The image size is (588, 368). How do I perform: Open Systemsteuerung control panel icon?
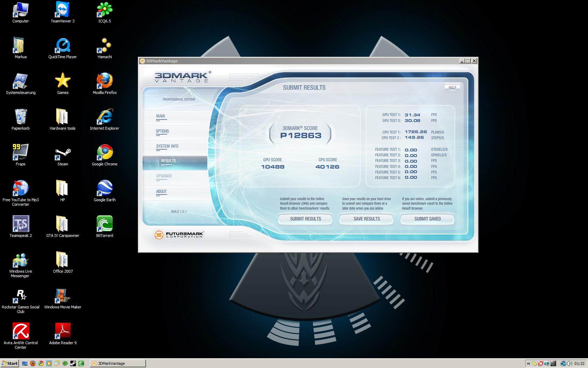[x=20, y=84]
